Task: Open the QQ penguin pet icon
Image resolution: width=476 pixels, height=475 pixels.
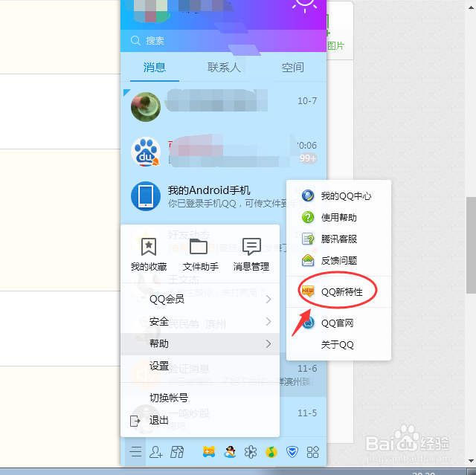Action: click(x=230, y=452)
